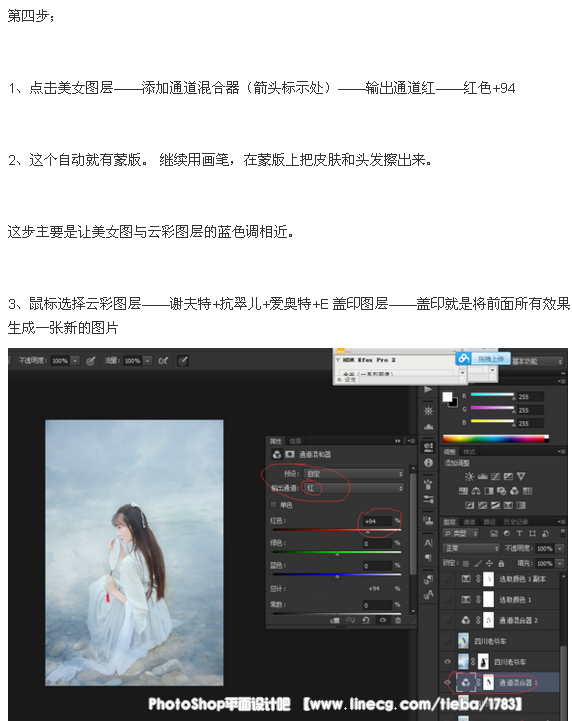The image size is (572, 721).
Task: Open the Paragraph panel icon in dock
Action: [428, 558]
